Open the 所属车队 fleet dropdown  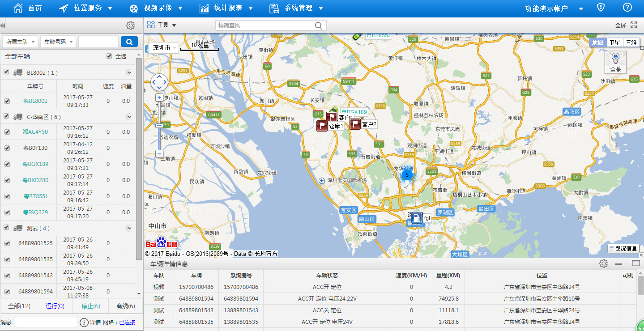(20, 42)
